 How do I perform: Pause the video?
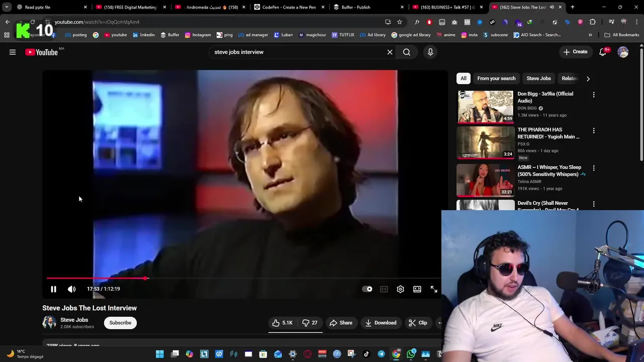point(53,289)
